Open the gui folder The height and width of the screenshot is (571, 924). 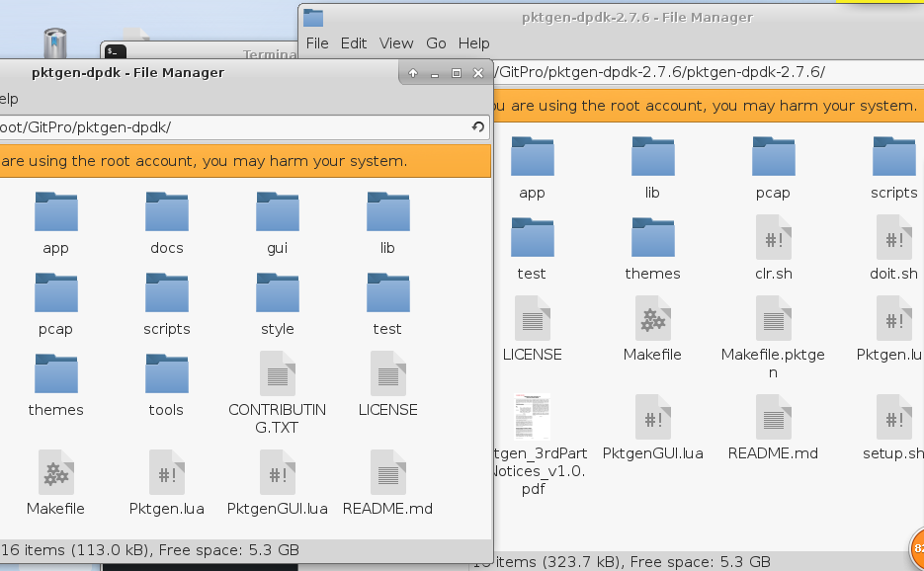coord(278,212)
